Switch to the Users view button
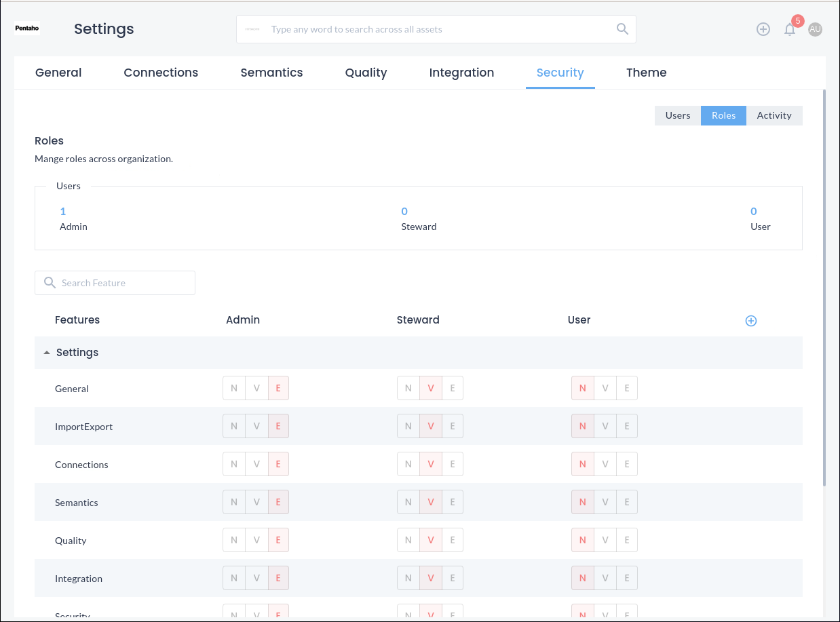The height and width of the screenshot is (622, 840). (x=677, y=115)
